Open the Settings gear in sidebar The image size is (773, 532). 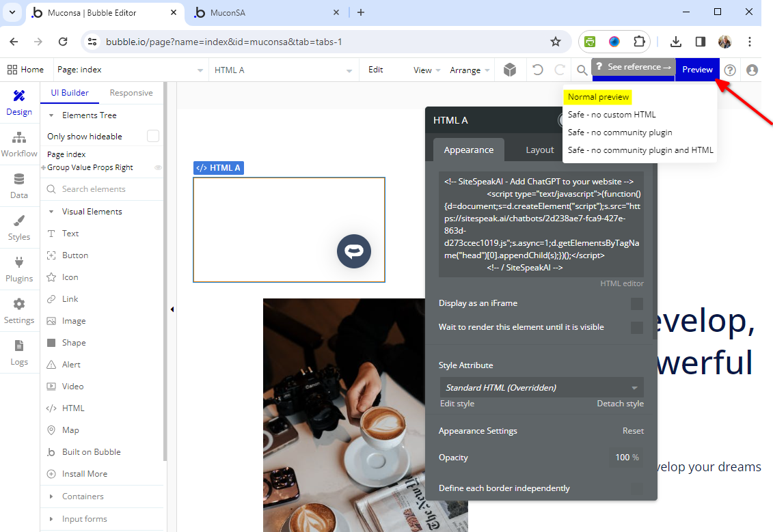(x=19, y=311)
